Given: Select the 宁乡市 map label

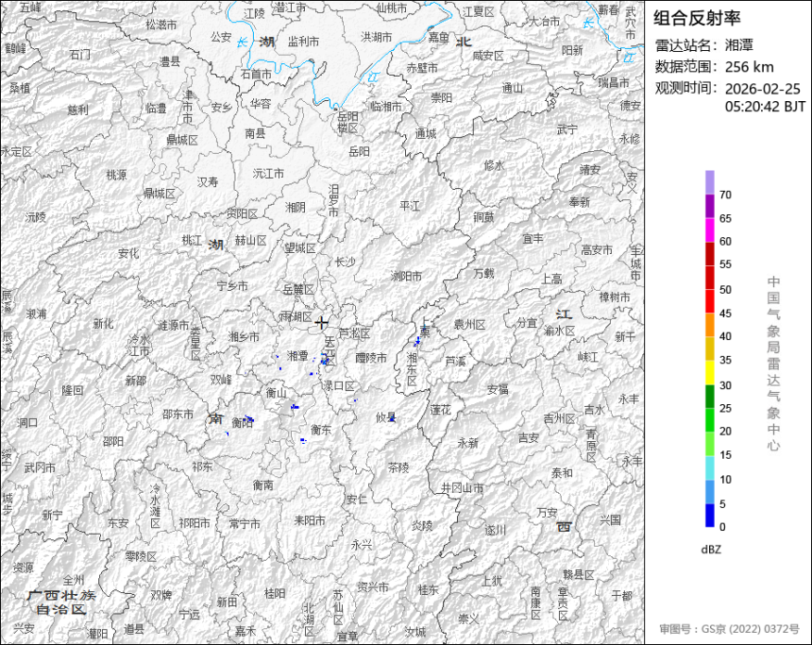Looking at the screenshot, I should (x=232, y=285).
